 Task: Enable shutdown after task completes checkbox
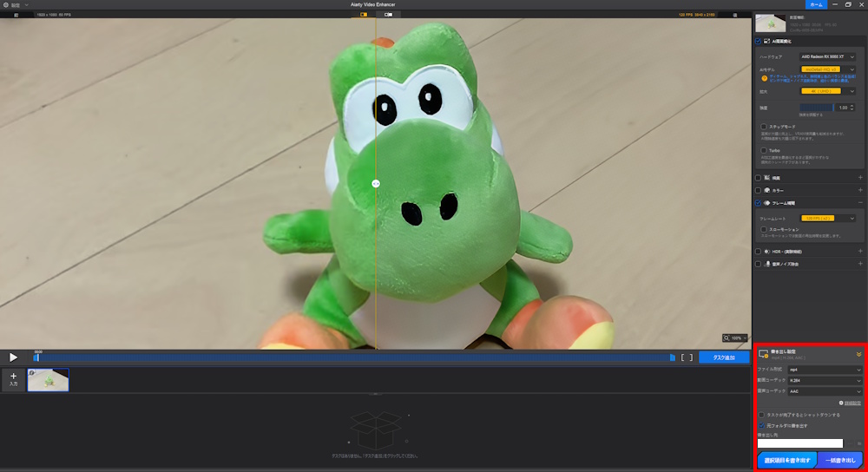pyautogui.click(x=761, y=415)
